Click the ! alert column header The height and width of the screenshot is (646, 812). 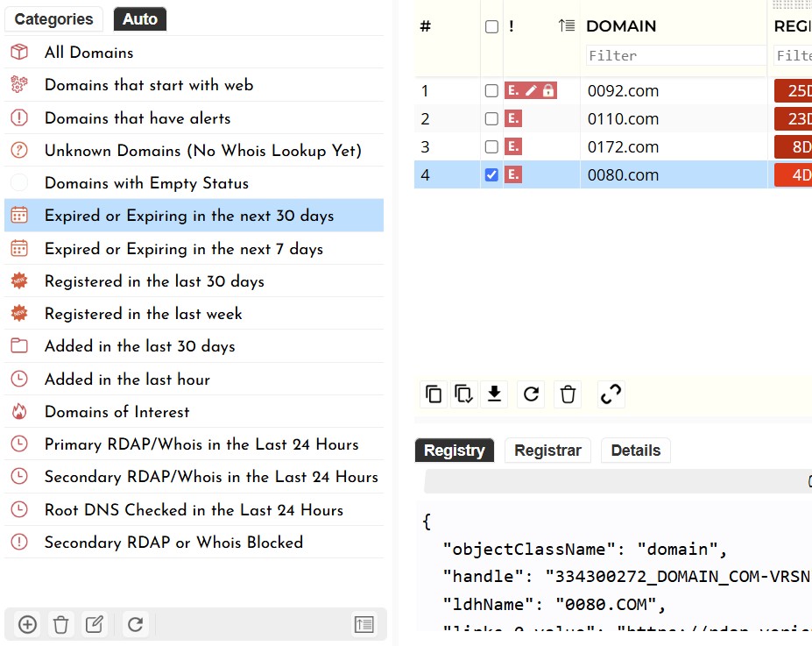pyautogui.click(x=512, y=26)
